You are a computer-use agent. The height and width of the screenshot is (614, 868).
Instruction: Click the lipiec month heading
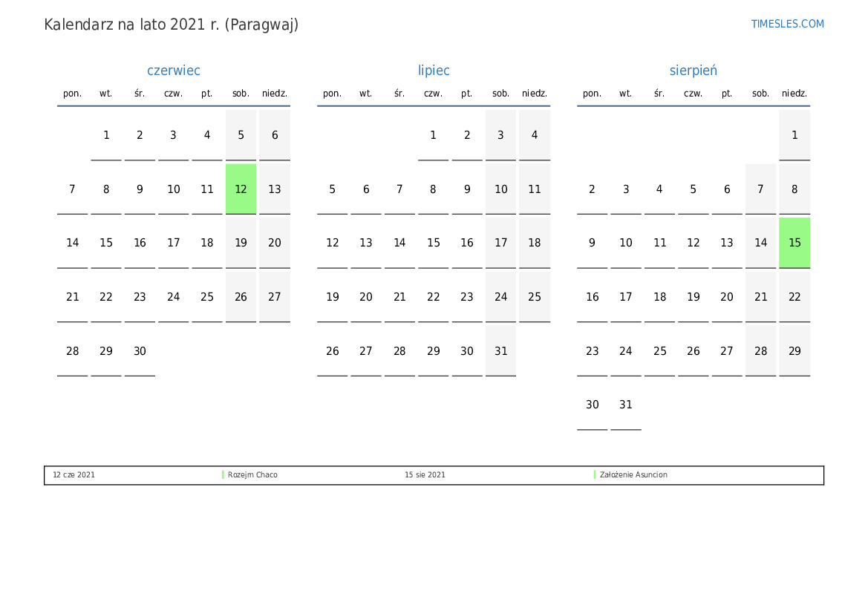(434, 71)
